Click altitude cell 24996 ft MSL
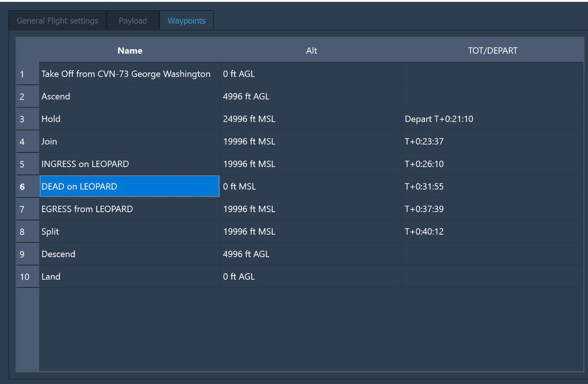 pyautogui.click(x=311, y=119)
